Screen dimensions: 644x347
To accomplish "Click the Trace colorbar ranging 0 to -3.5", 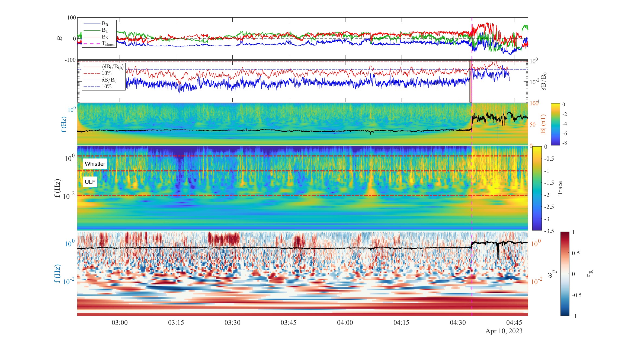I will click(537, 188).
